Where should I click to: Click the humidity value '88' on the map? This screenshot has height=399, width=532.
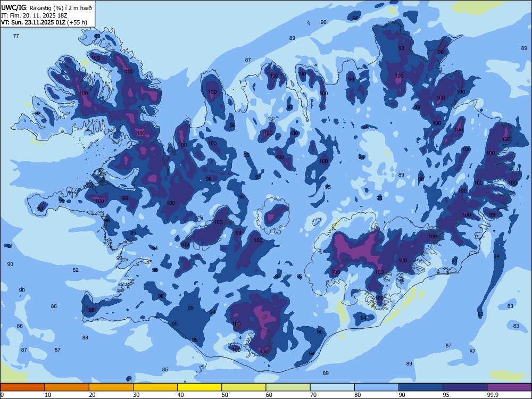[85, 338]
